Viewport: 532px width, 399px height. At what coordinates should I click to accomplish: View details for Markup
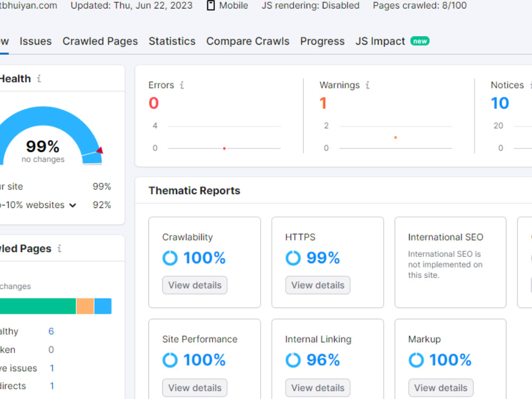tap(440, 388)
